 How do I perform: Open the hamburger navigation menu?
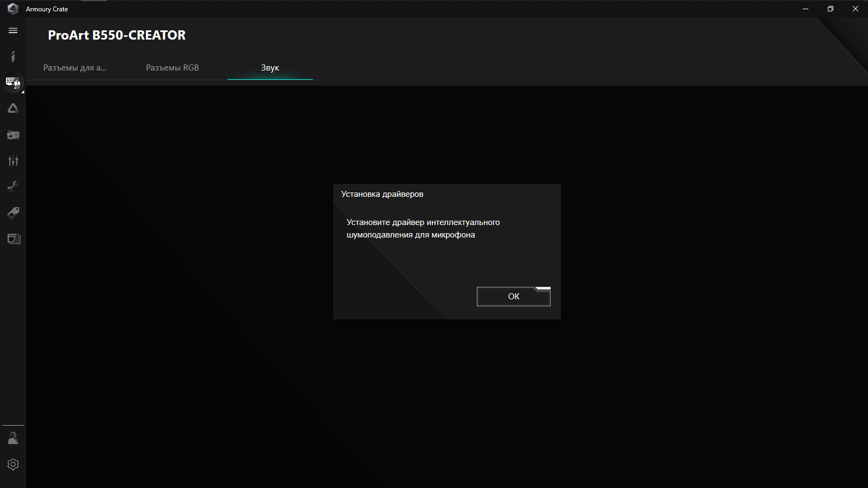pyautogui.click(x=13, y=31)
